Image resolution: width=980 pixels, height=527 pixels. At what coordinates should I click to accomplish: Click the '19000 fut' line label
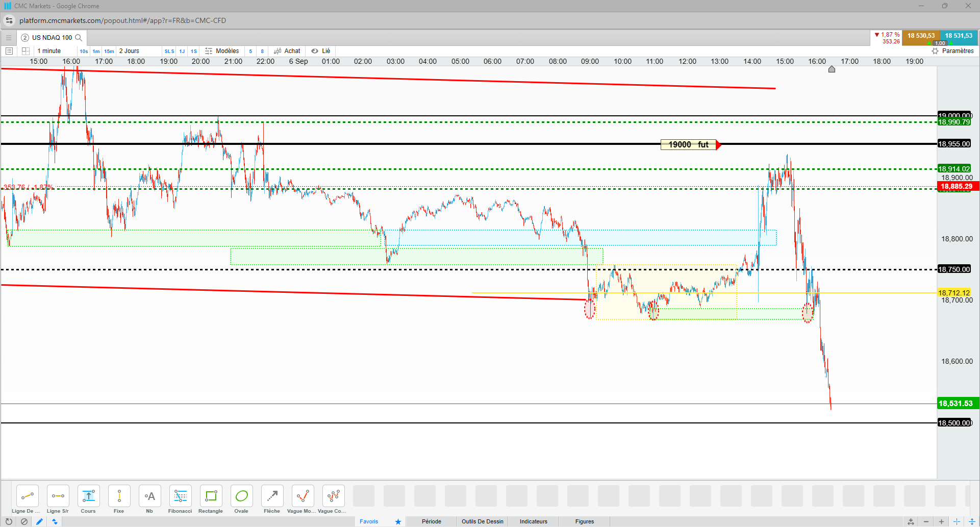[x=689, y=144]
